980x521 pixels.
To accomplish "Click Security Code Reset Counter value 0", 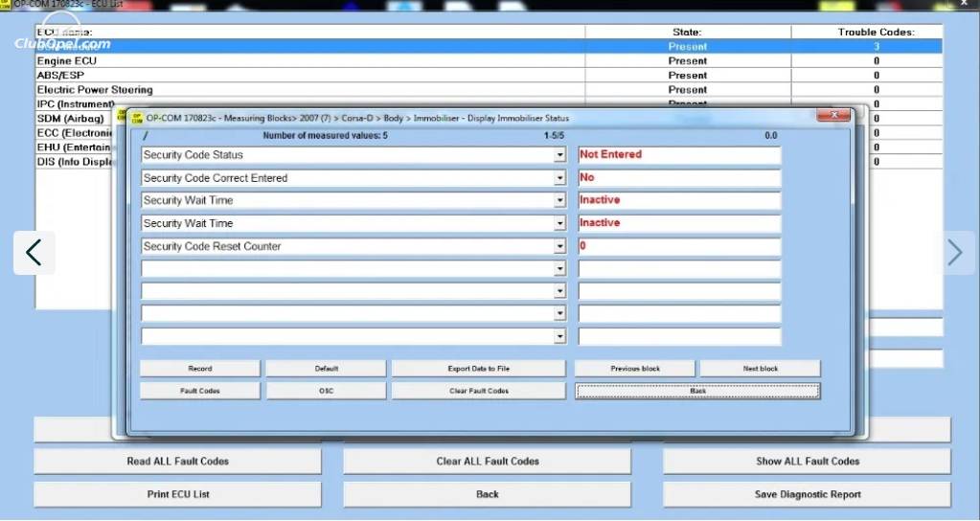I will 679,247.
